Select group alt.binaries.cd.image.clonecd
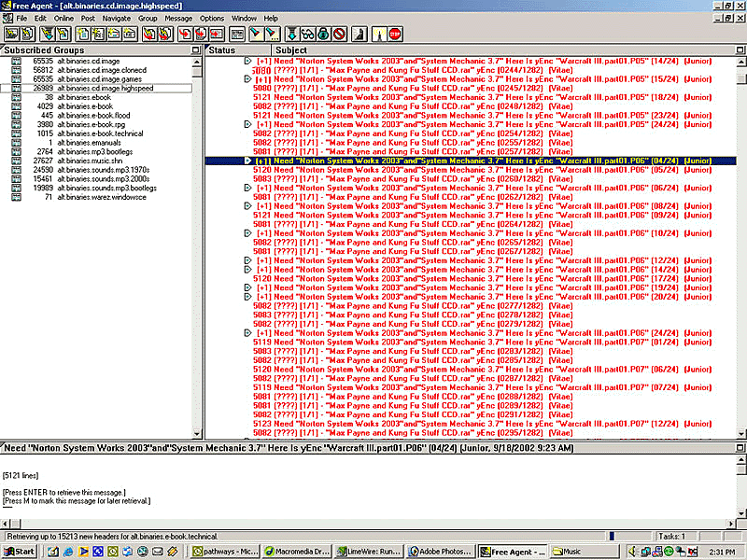Viewport: 747px width, 560px height. (x=102, y=70)
